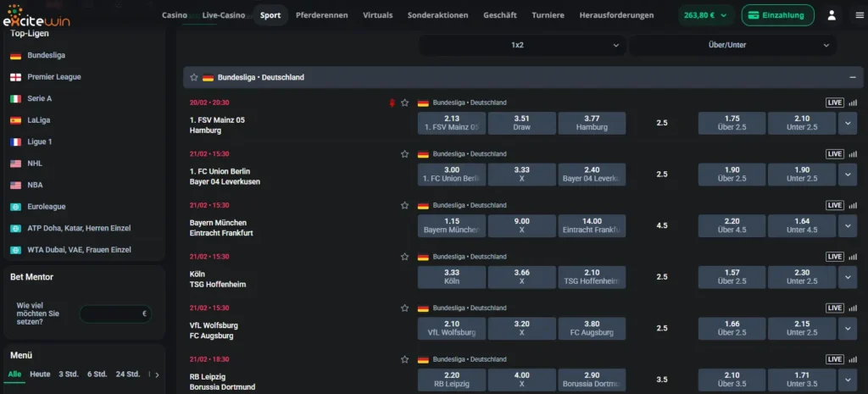Click the Bet Mentor stake input field
Image resolution: width=868 pixels, height=394 pixels.
[115, 314]
